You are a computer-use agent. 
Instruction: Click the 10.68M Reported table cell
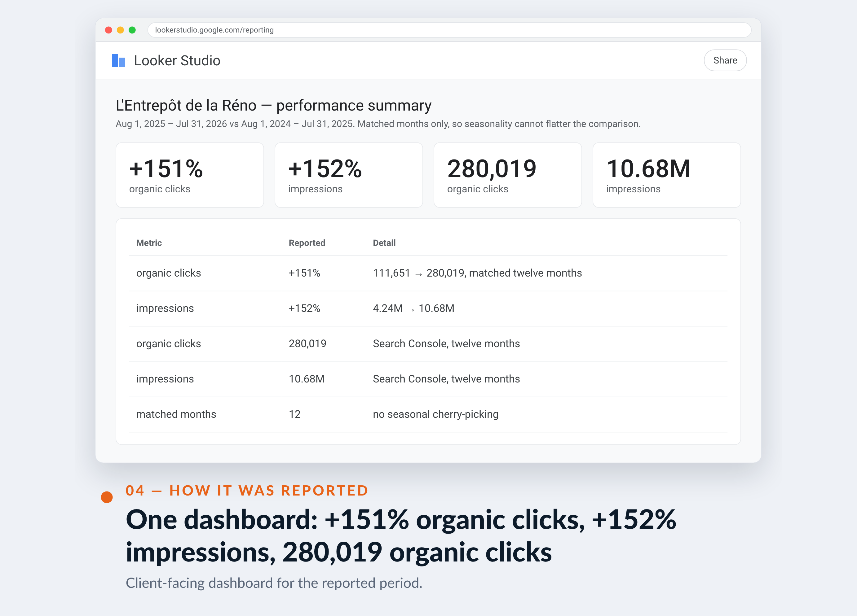click(307, 379)
